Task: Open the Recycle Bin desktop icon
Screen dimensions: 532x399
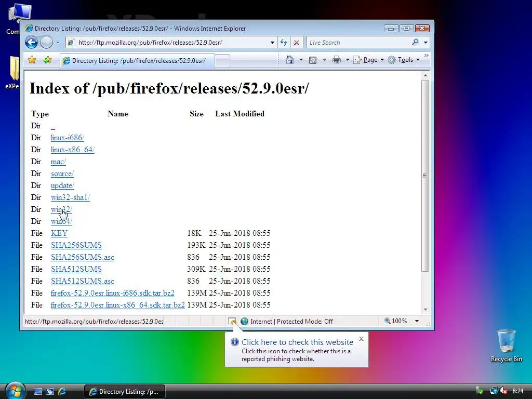Action: (506, 345)
